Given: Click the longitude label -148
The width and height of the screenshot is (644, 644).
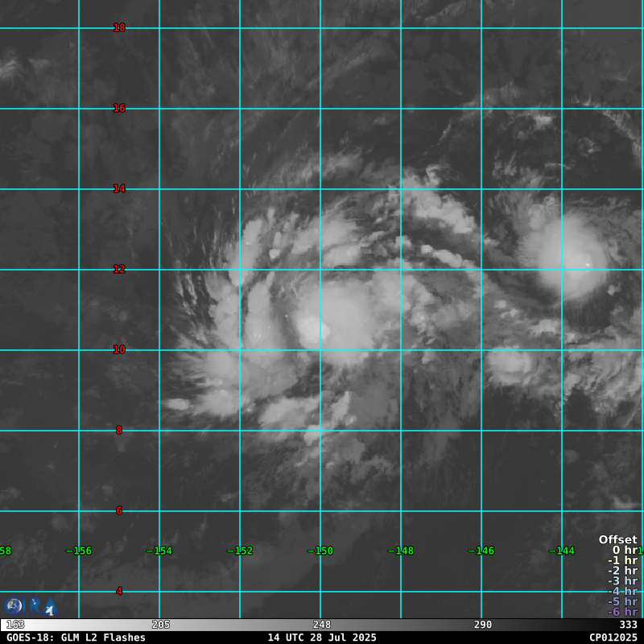Looking at the screenshot, I should pos(400,551).
